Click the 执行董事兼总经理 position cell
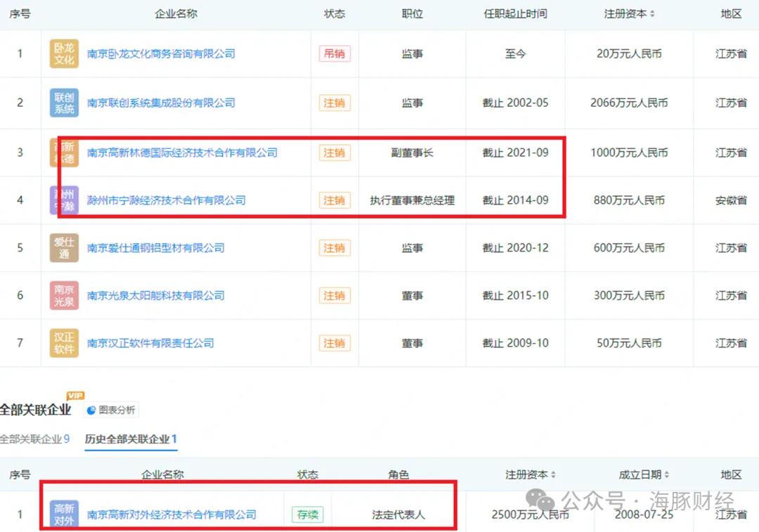The height and width of the screenshot is (532, 759). pyautogui.click(x=413, y=200)
